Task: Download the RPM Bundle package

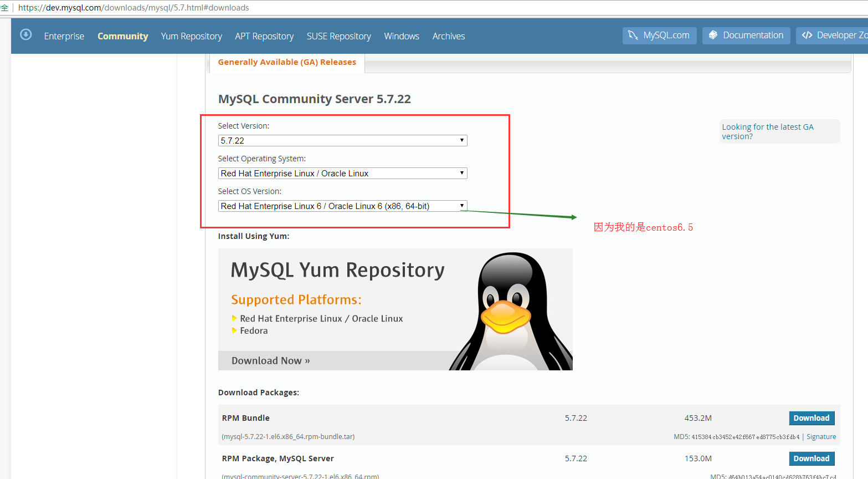Action: click(811, 418)
